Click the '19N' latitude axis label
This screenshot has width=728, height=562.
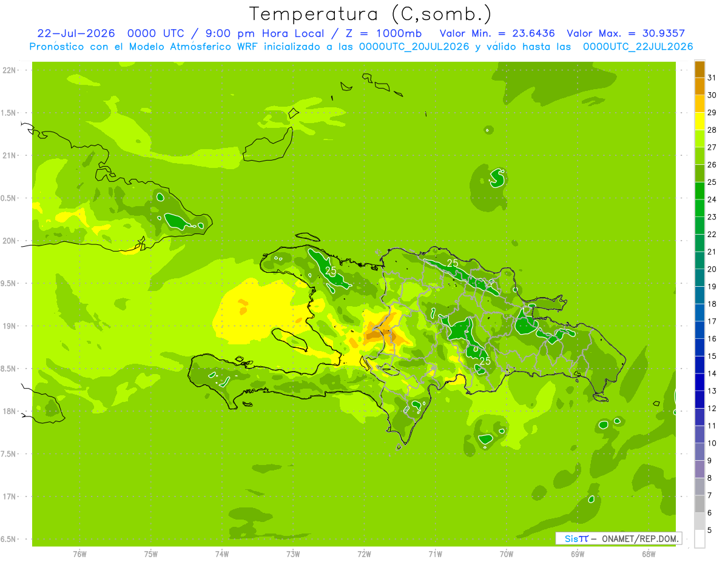pyautogui.click(x=9, y=326)
